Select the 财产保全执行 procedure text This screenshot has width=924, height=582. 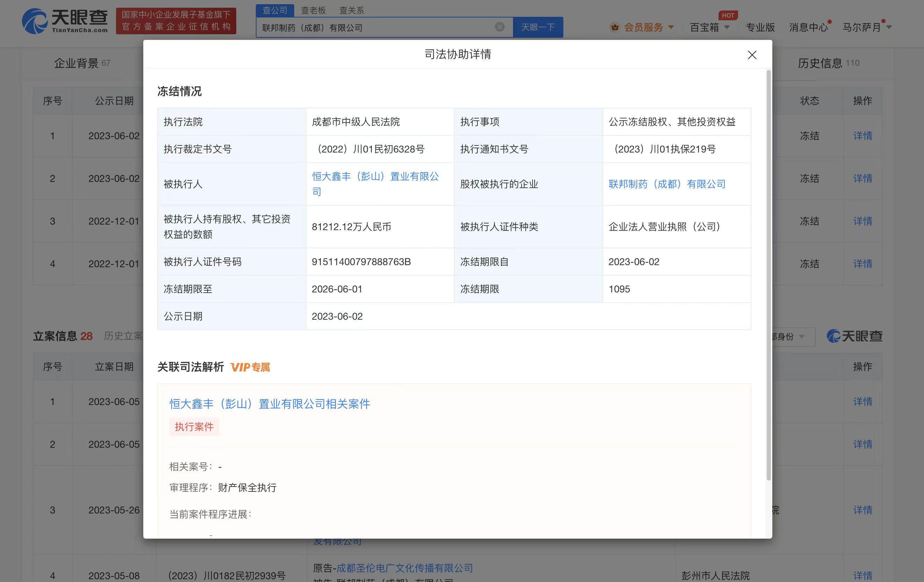[247, 488]
